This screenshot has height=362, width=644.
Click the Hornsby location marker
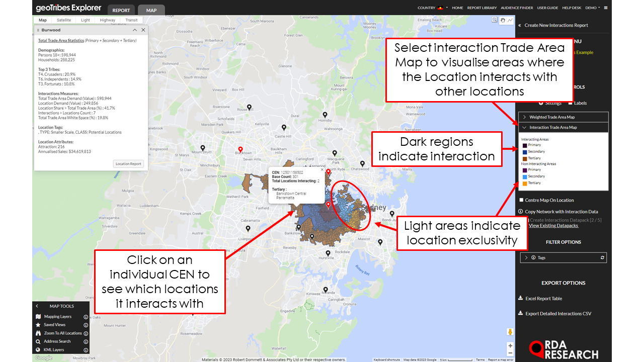point(325,115)
